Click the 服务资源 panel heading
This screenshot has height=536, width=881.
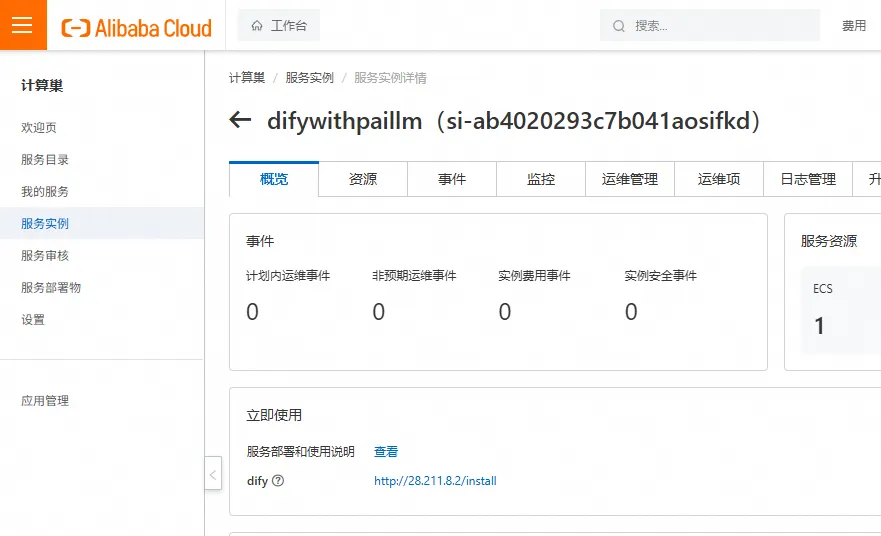(829, 241)
